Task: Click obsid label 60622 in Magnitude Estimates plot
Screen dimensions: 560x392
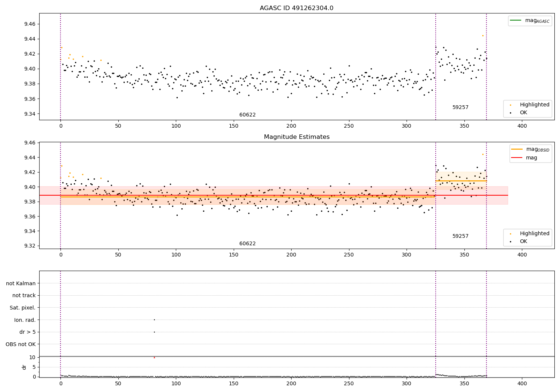Action: click(248, 244)
